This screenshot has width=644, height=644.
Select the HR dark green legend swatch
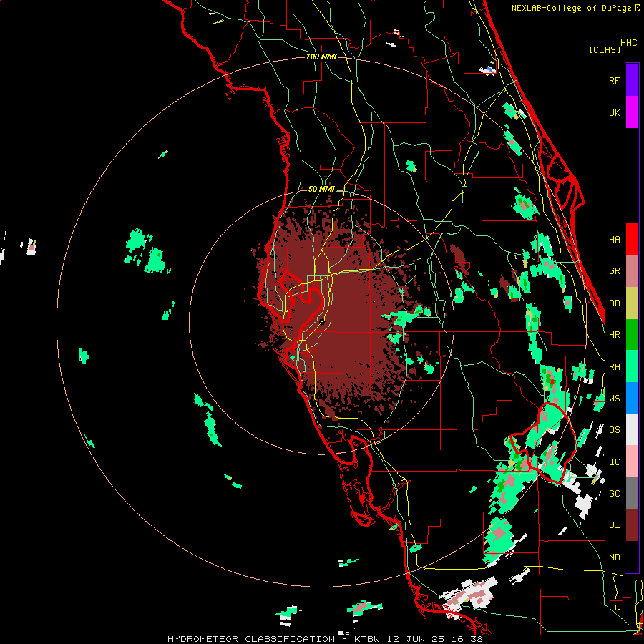(632, 334)
